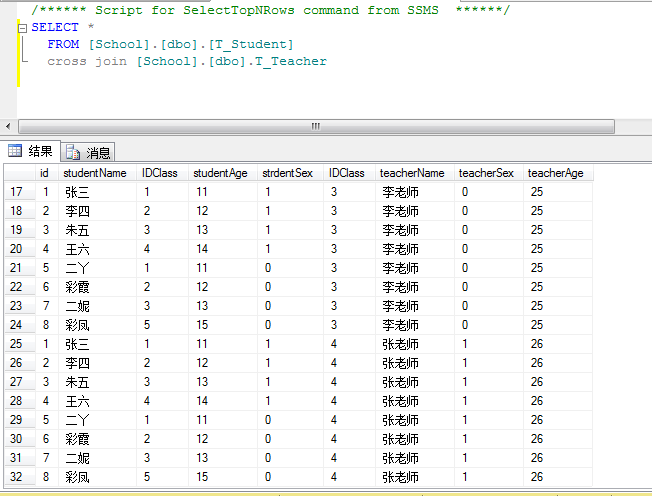Click T_Teacher in the cross join line
The width and height of the screenshot is (652, 496).
click(291, 61)
